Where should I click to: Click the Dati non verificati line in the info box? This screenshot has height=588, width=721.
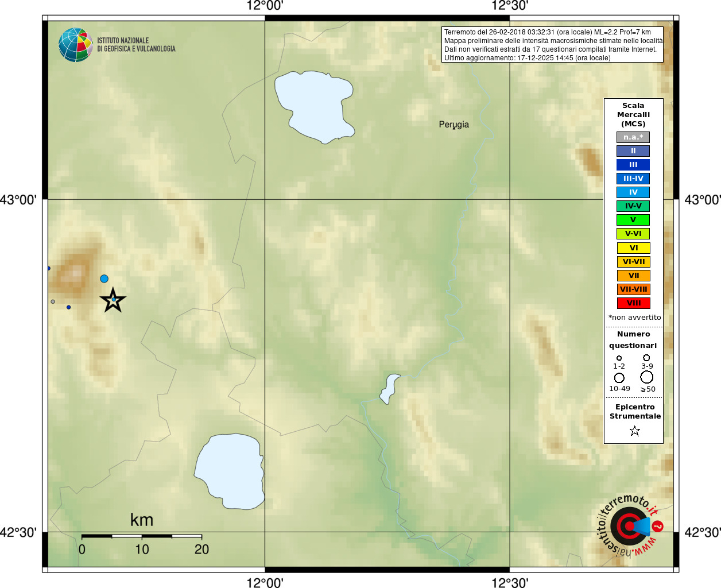point(551,49)
